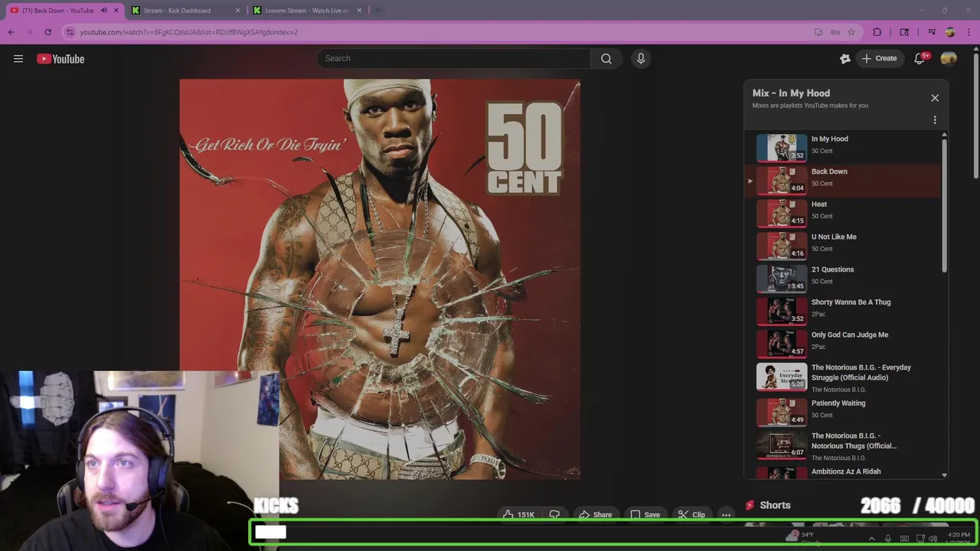The image size is (980, 551).
Task: Show more video actions ellipsis button
Action: 727,515
